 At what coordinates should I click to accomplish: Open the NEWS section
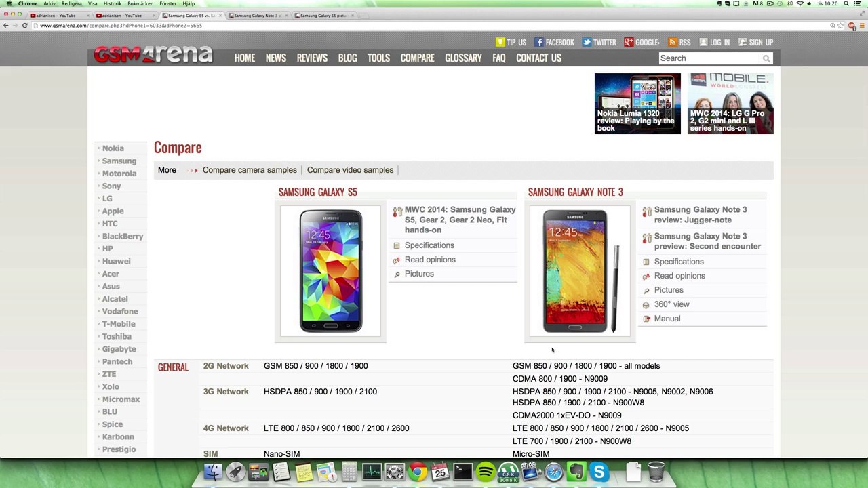pyautogui.click(x=275, y=58)
